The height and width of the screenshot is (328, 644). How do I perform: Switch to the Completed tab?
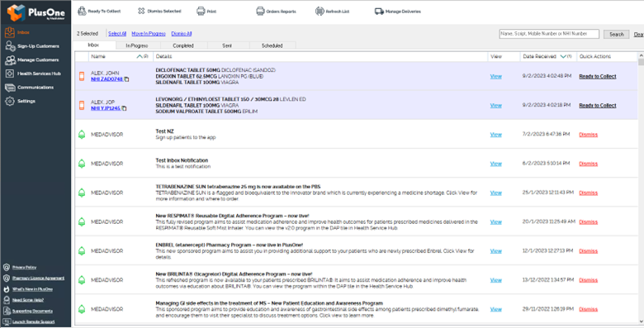point(183,45)
